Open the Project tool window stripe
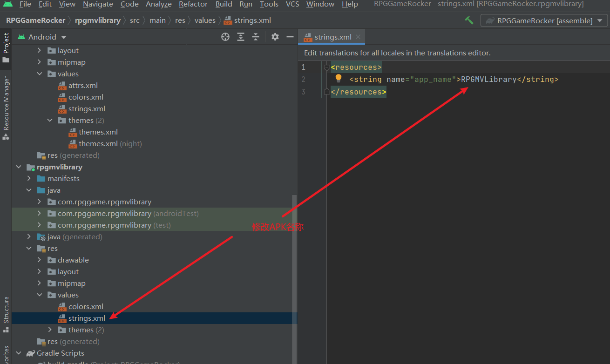This screenshot has height=364, width=610. click(6, 48)
